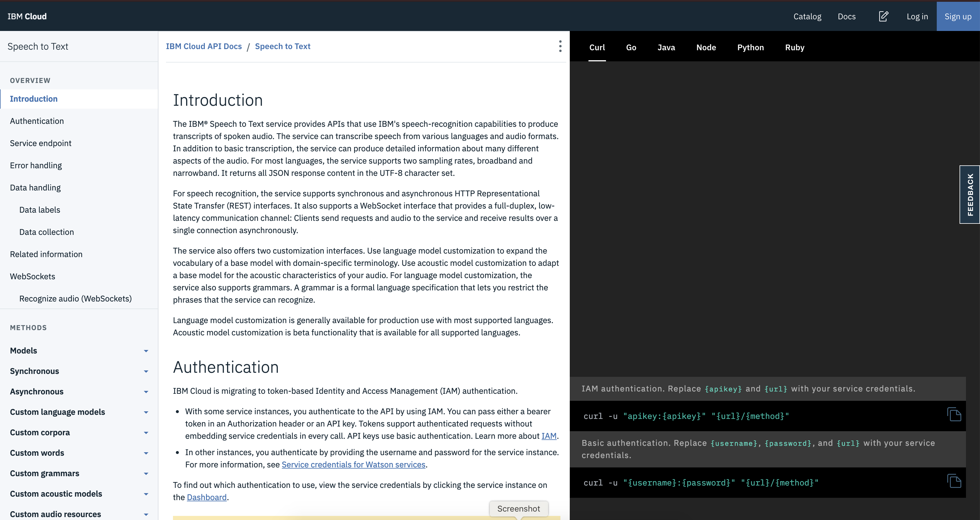980x520 pixels.
Task: Open the Docs menu item
Action: click(x=847, y=16)
